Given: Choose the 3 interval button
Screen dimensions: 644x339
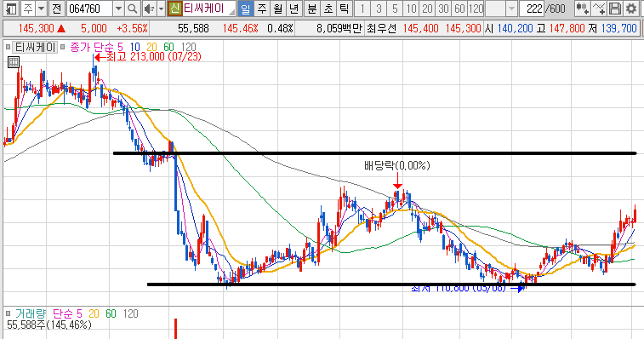Looking at the screenshot, I should coord(379,9).
